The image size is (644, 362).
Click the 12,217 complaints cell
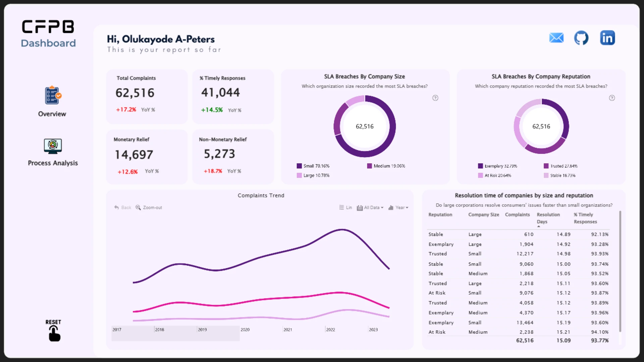[x=525, y=254]
